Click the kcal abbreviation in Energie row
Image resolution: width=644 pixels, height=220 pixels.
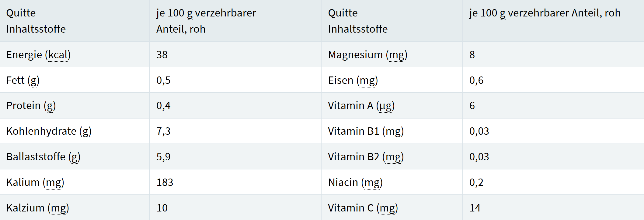coord(58,55)
